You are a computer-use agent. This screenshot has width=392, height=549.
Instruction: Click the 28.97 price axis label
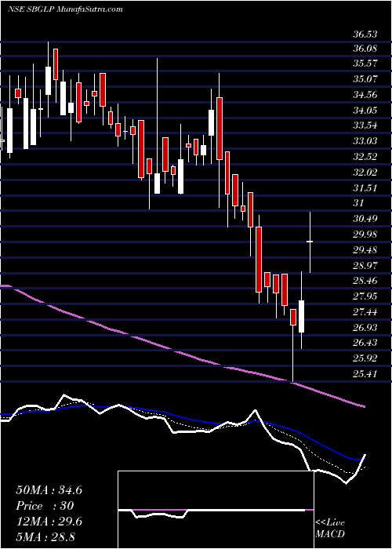click(x=365, y=265)
